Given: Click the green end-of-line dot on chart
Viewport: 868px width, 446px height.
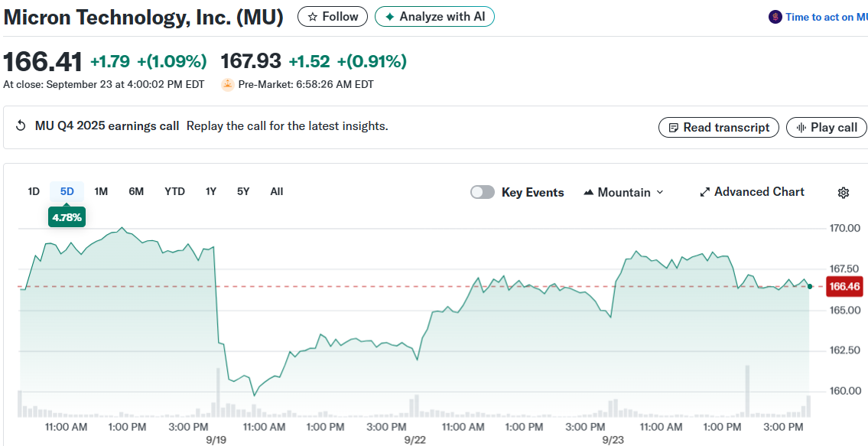Looking at the screenshot, I should tap(810, 286).
